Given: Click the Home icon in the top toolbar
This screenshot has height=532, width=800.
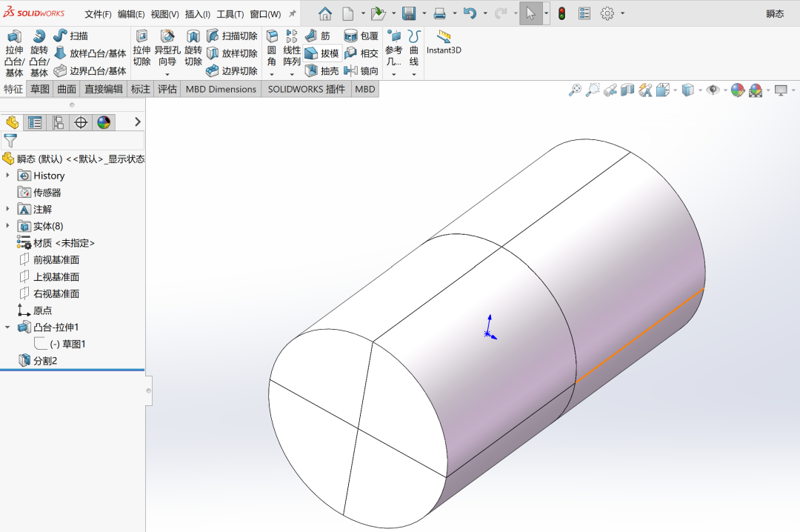Looking at the screenshot, I should click(x=325, y=13).
